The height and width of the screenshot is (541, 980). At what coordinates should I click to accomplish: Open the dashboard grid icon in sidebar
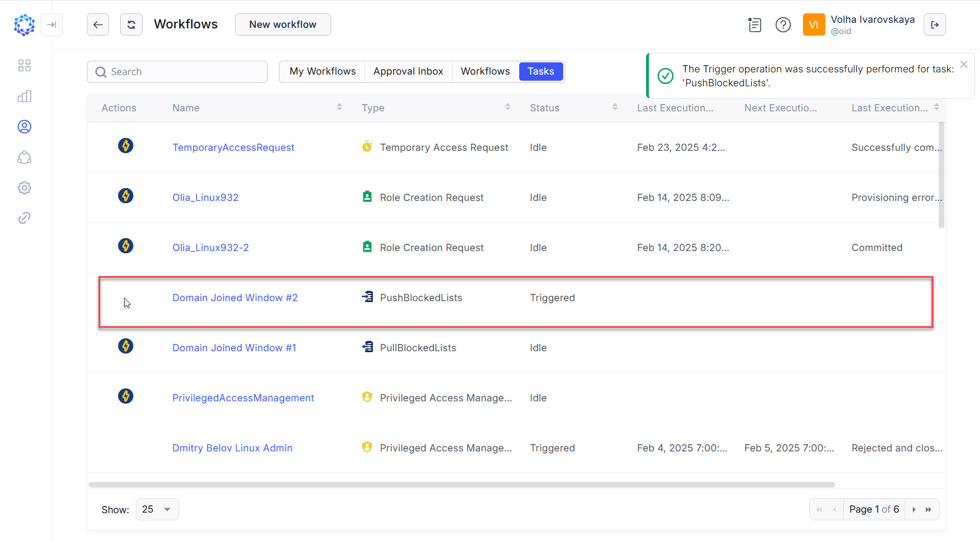(24, 65)
